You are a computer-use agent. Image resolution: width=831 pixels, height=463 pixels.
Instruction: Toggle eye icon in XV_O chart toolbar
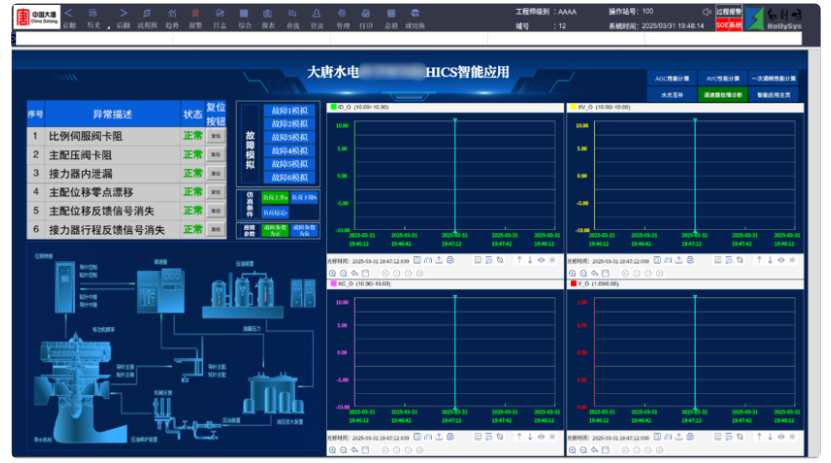coord(781,260)
